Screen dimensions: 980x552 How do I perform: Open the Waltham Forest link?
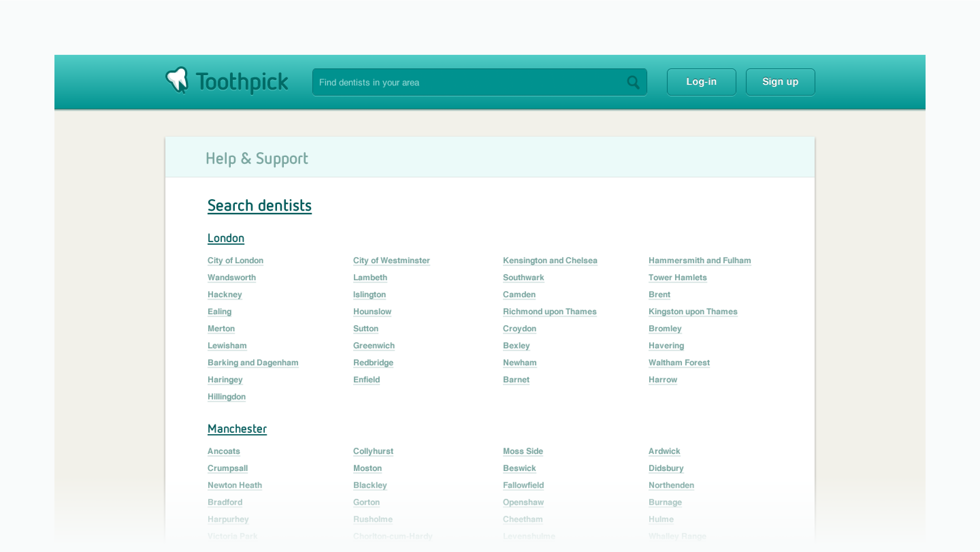pos(679,362)
